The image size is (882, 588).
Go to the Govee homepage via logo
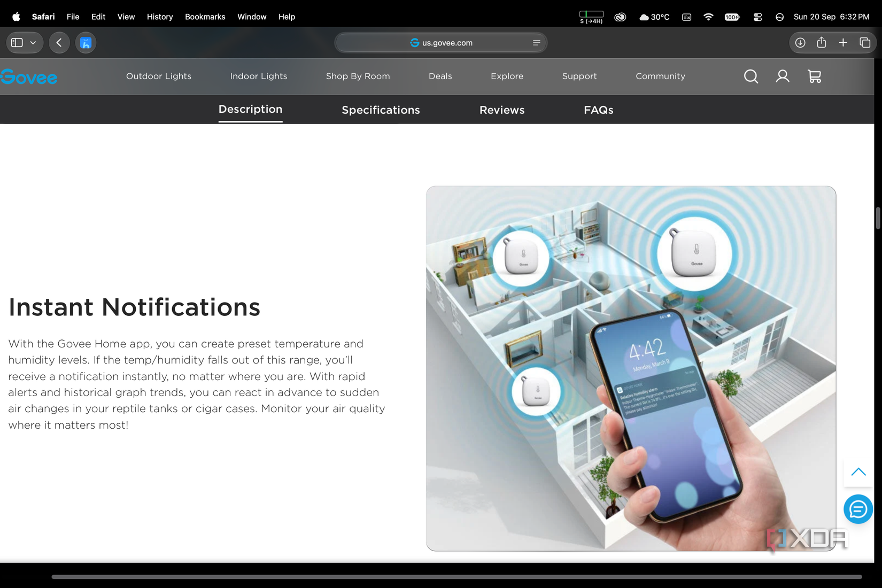click(x=29, y=77)
